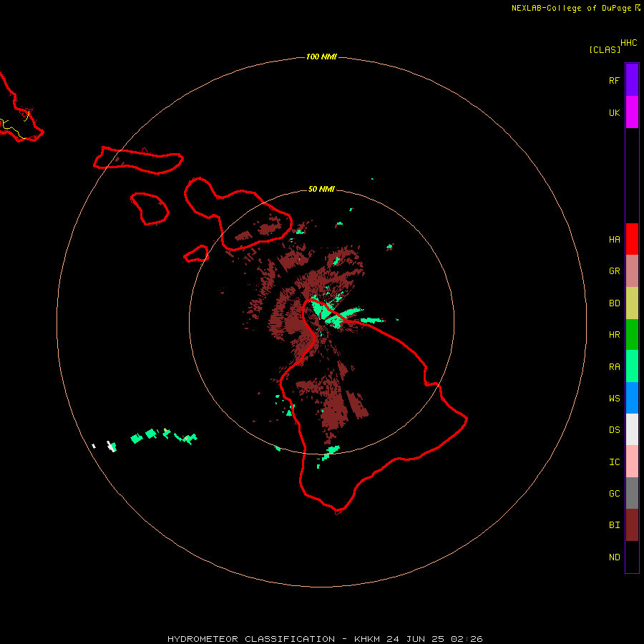This screenshot has width=644, height=644.
Task: Click the 50 NMI range ring label
Action: 321,189
